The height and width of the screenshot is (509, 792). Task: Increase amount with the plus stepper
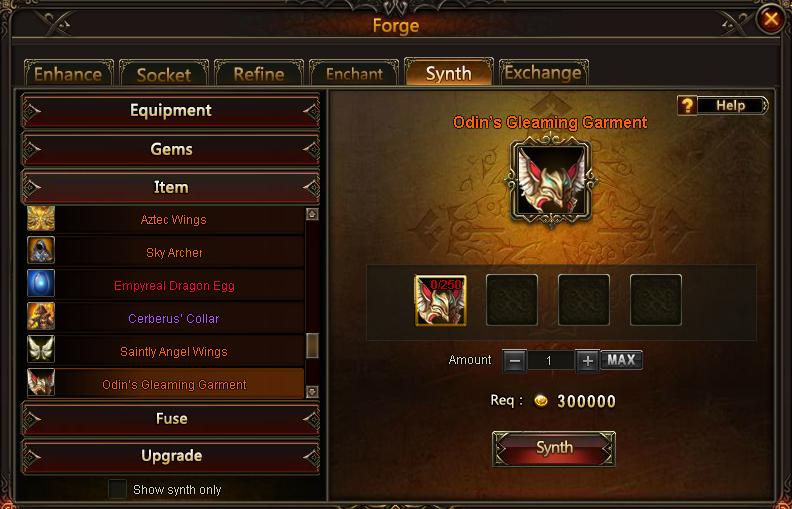point(587,361)
